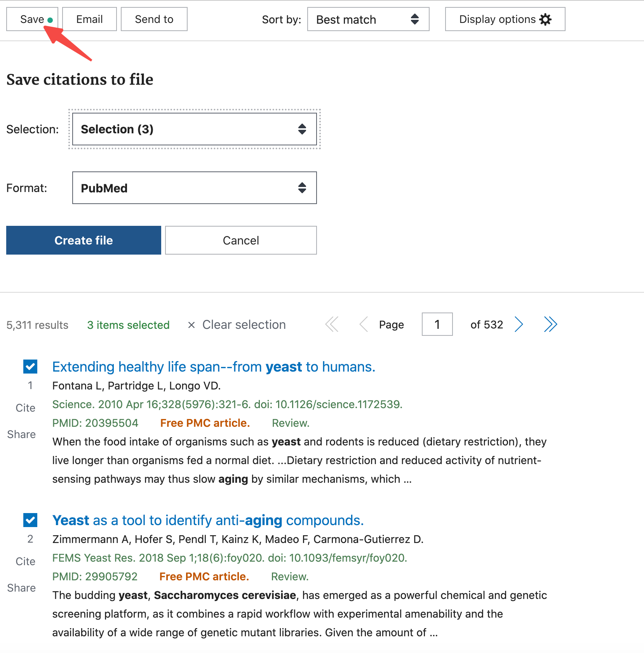
Task: Click '5,311 results' count
Action: point(37,325)
